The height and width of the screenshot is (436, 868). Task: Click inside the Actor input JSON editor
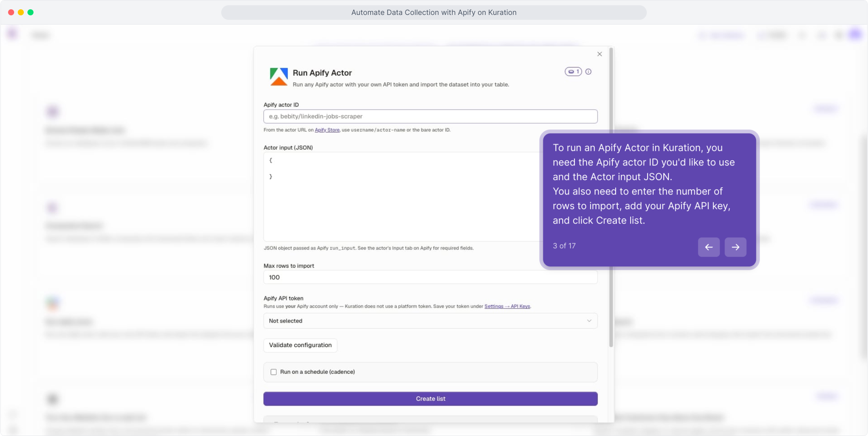tap(402, 197)
